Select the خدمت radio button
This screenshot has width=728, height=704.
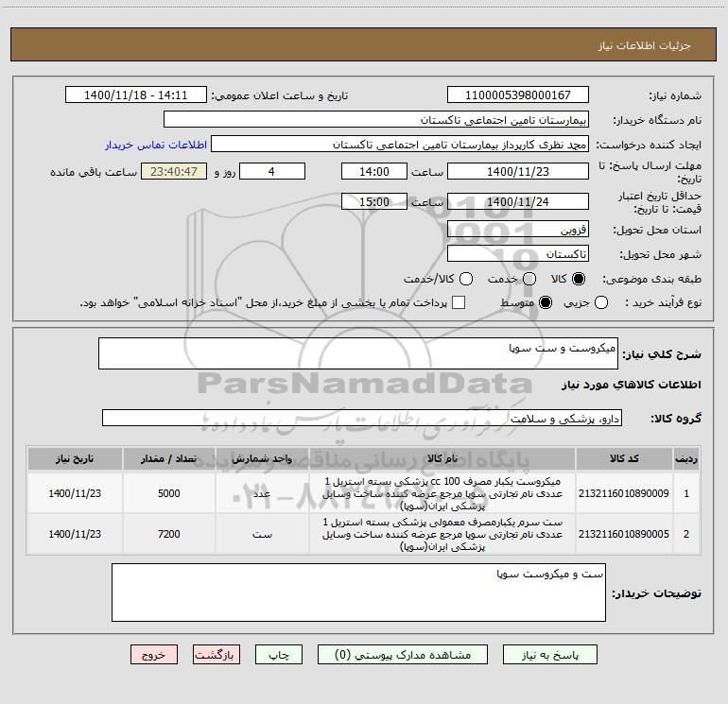pyautogui.click(x=529, y=279)
